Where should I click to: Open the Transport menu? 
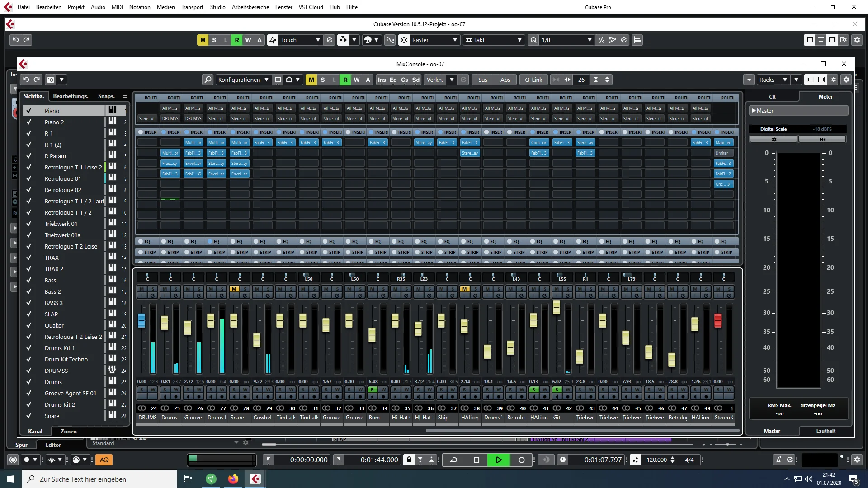pos(192,7)
